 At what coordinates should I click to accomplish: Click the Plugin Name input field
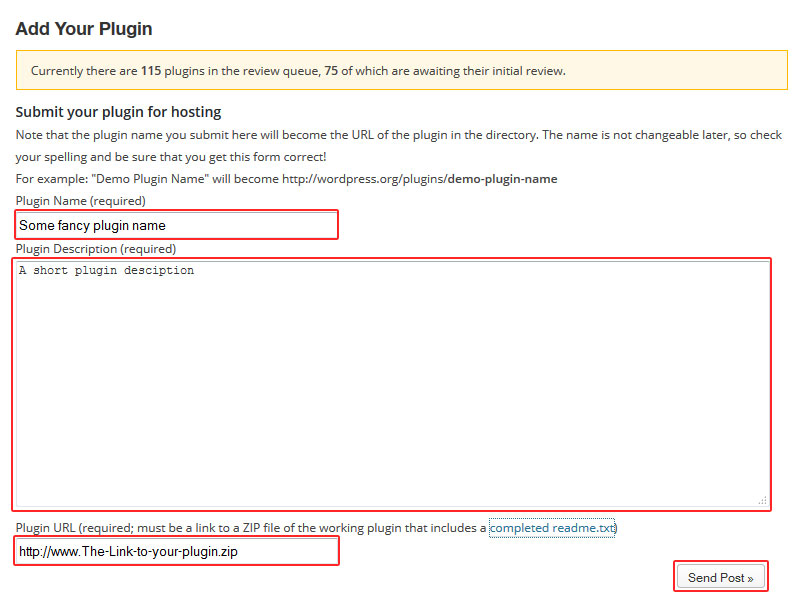coord(176,225)
